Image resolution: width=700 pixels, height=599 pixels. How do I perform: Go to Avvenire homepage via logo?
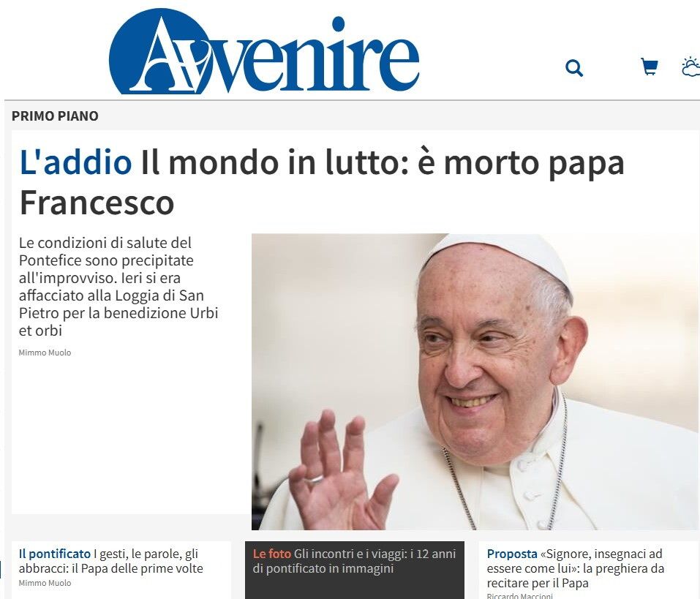click(264, 51)
